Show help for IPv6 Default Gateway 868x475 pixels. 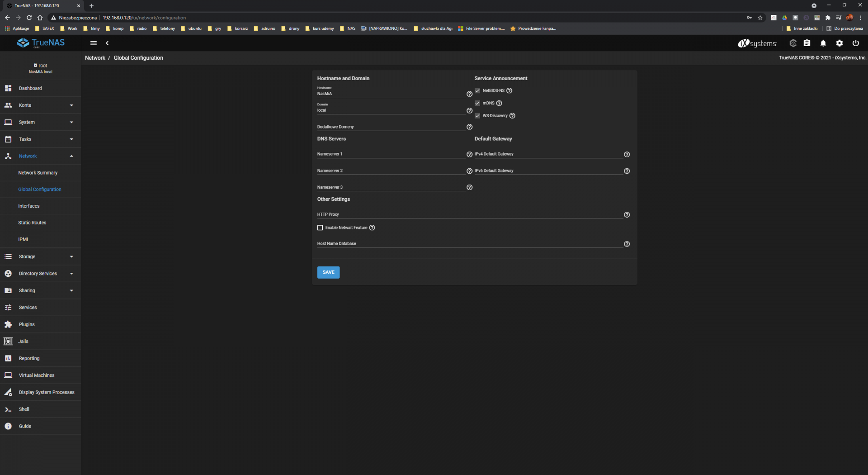[x=627, y=171]
